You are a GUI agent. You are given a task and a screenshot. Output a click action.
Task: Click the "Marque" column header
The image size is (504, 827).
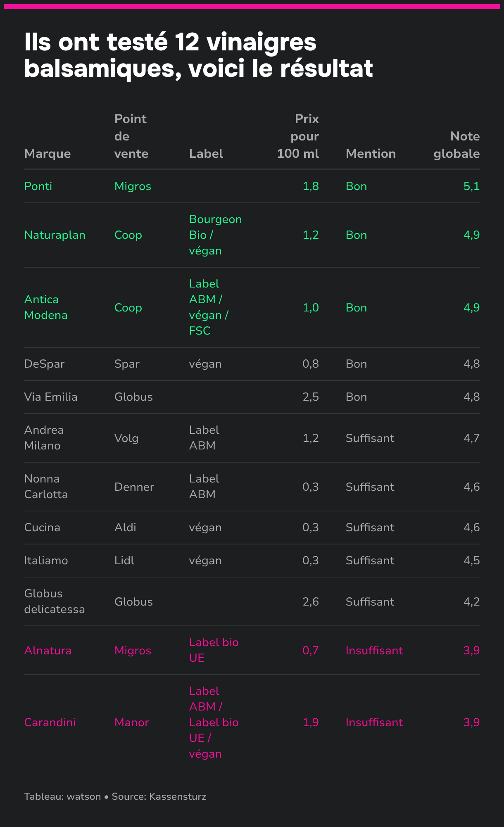coord(48,154)
